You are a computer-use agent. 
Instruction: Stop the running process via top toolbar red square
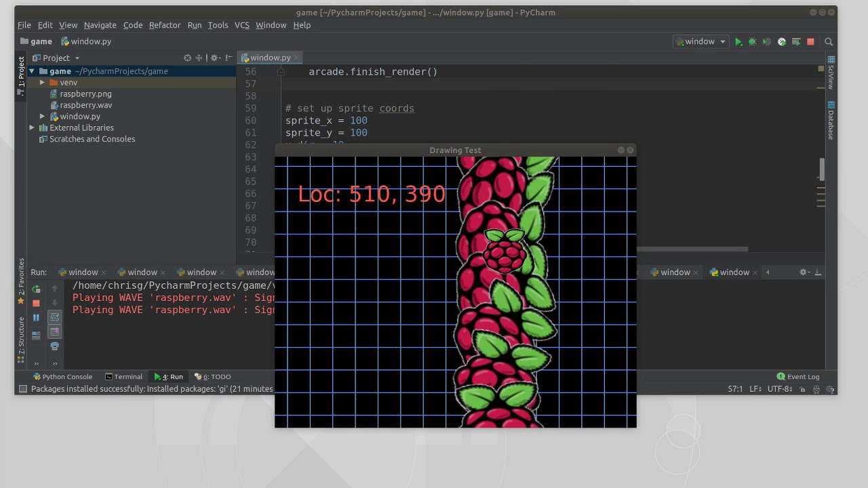pos(810,41)
